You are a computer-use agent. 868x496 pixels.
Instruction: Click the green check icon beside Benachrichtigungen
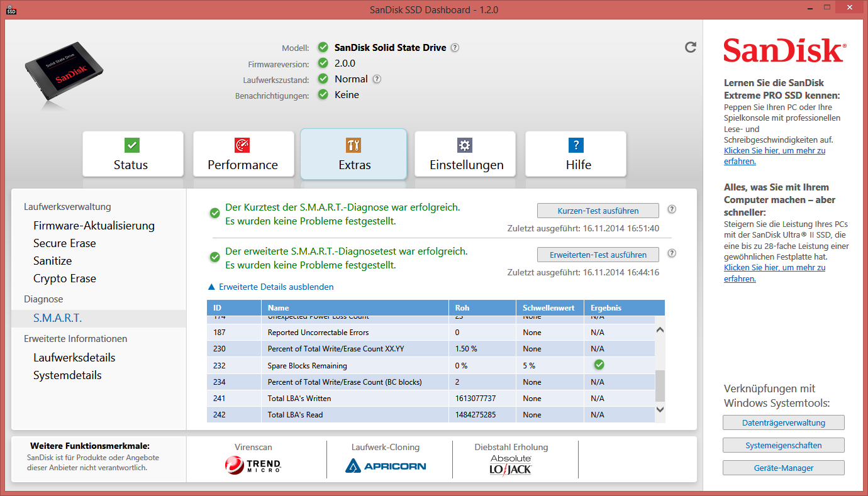[x=323, y=94]
